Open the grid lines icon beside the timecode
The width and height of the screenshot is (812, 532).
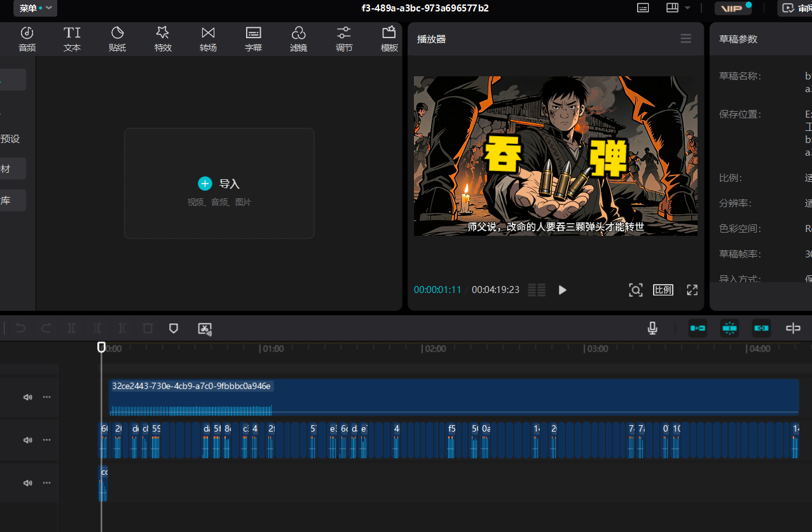coord(537,290)
